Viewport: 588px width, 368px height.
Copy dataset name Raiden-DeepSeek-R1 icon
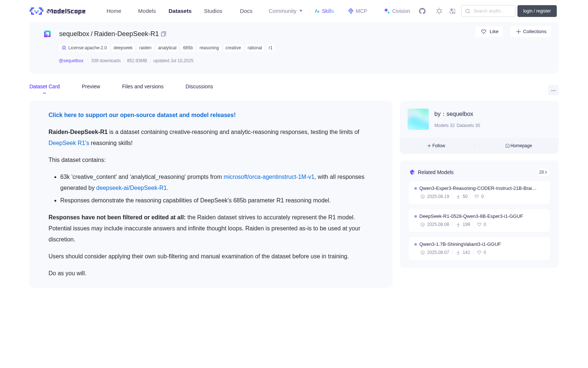coord(164,34)
